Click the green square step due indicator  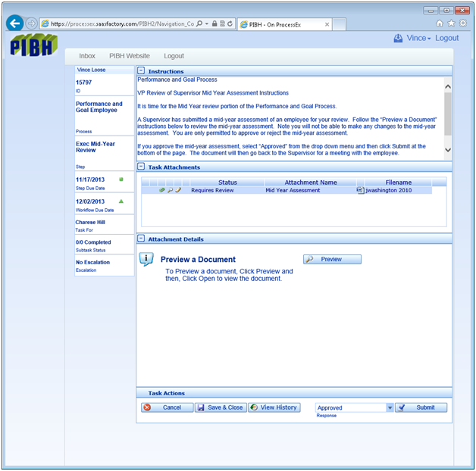121,179
